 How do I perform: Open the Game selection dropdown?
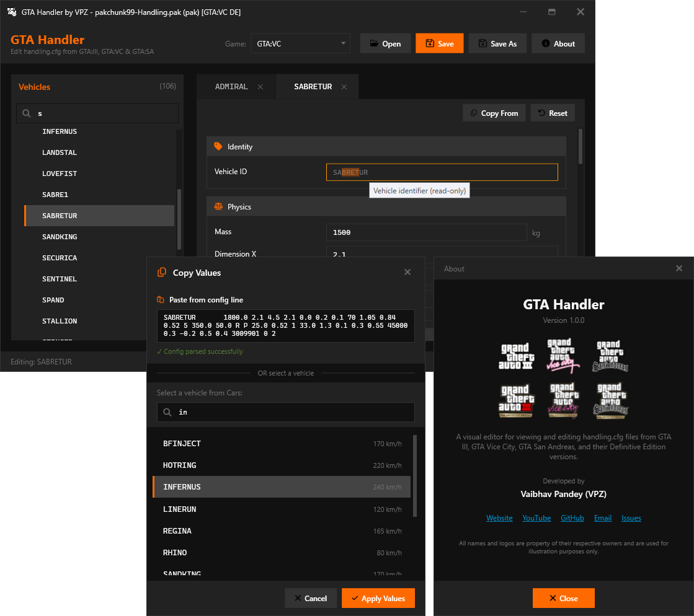[x=300, y=44]
